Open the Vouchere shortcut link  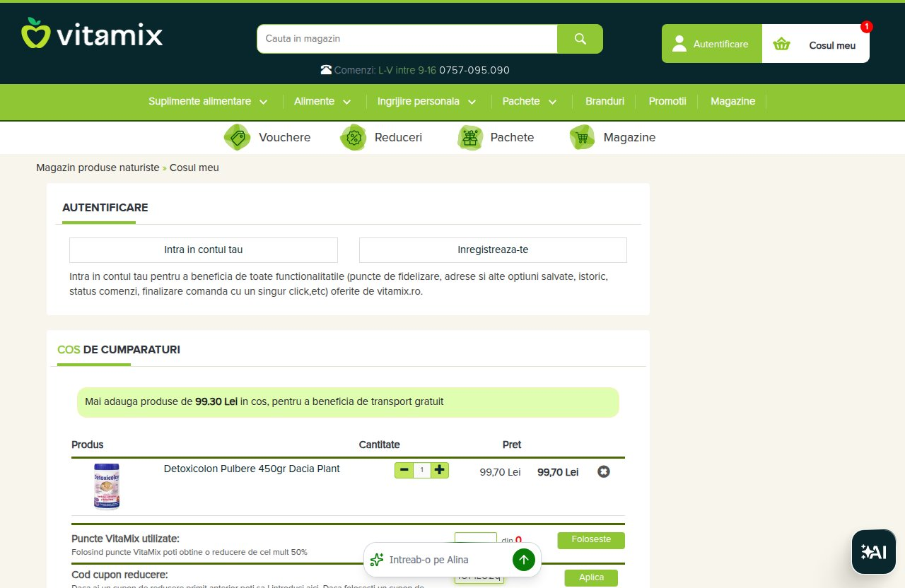pos(284,137)
